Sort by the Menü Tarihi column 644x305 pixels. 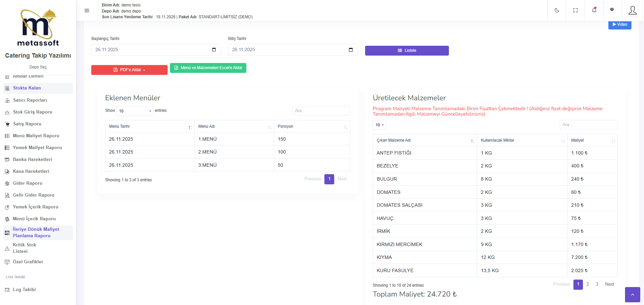pyautogui.click(x=150, y=126)
